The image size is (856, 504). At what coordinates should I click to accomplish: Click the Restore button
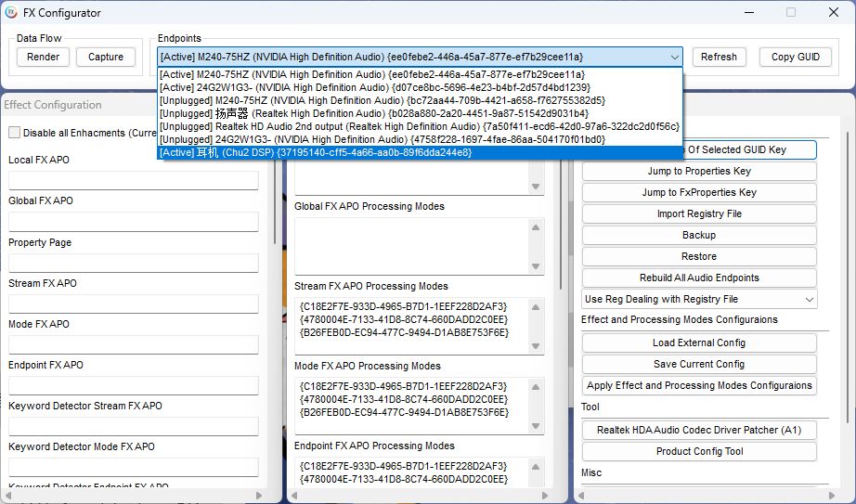point(699,256)
